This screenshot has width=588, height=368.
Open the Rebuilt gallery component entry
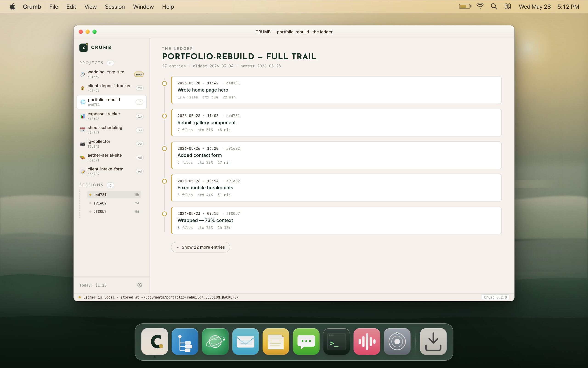point(336,123)
